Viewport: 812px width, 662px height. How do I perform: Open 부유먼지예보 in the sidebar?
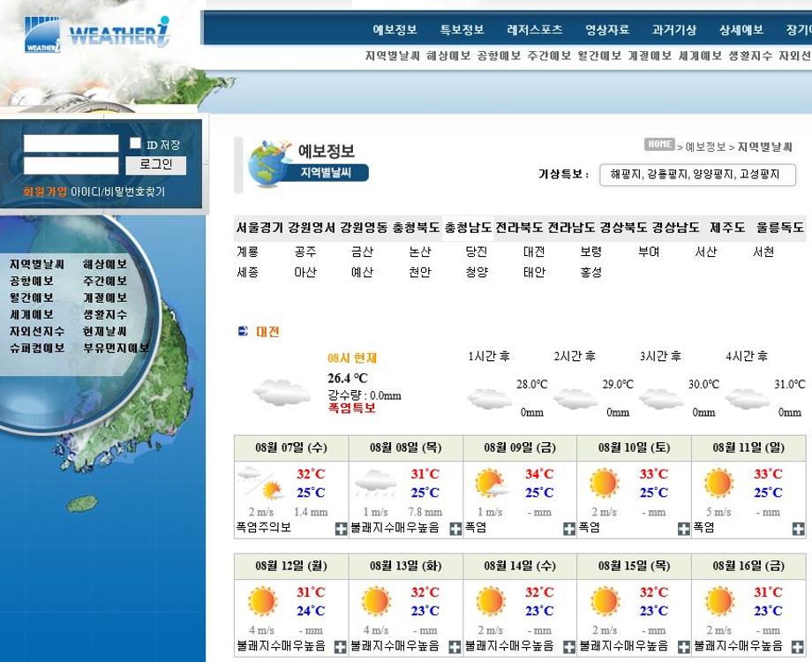[116, 348]
